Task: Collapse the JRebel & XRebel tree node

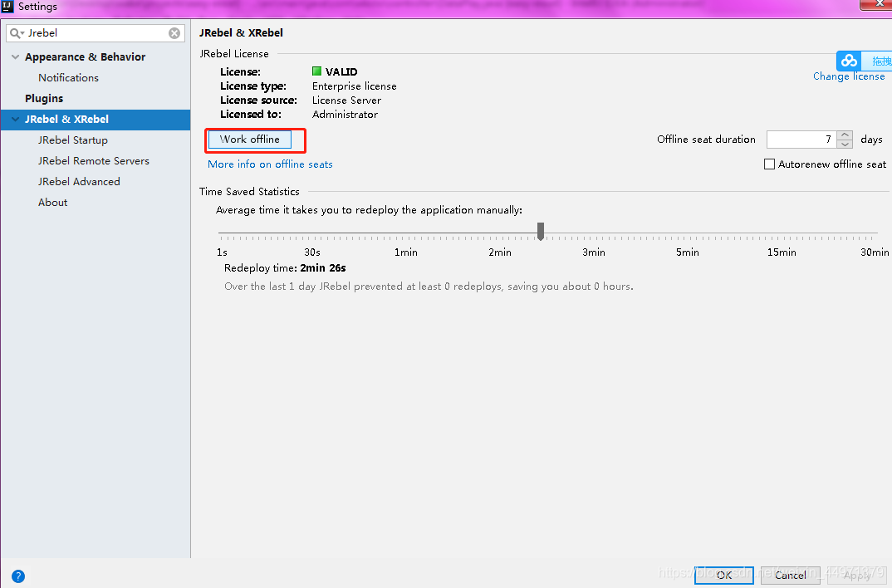Action: [x=15, y=120]
